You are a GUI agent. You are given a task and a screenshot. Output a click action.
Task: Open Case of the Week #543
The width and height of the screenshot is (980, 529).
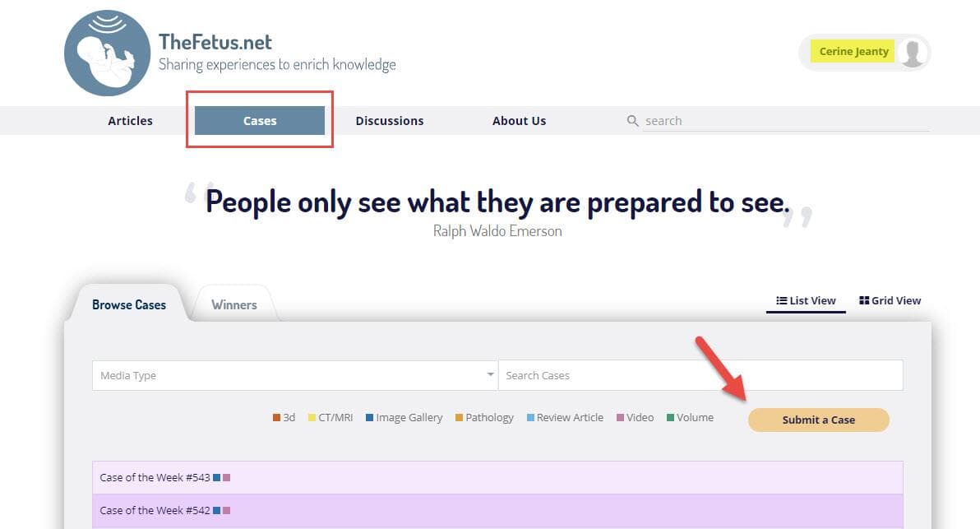point(155,477)
